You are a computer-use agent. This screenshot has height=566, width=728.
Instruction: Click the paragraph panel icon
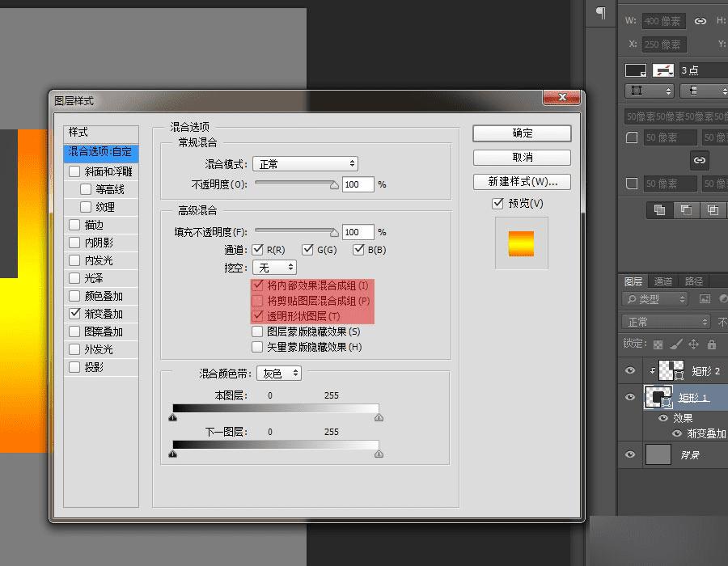pyautogui.click(x=601, y=12)
